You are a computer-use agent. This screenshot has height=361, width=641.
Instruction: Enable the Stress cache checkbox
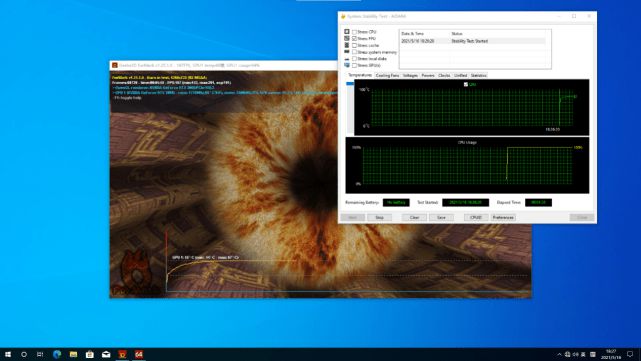pyautogui.click(x=354, y=45)
